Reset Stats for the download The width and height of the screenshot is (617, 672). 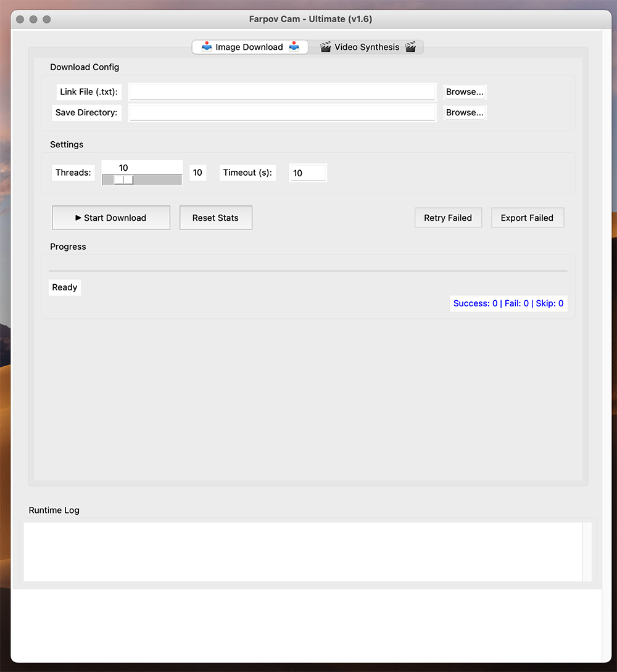coord(215,218)
